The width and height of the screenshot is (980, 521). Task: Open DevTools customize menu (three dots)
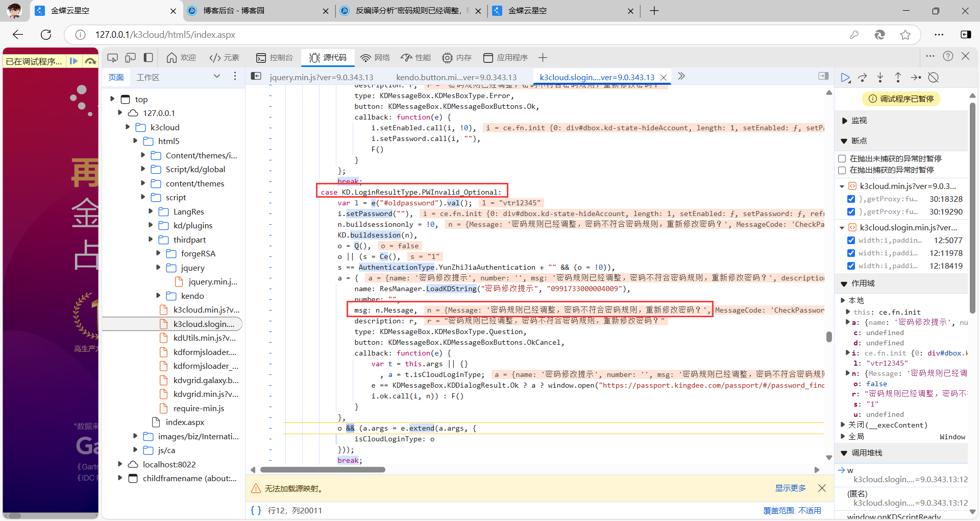930,56
